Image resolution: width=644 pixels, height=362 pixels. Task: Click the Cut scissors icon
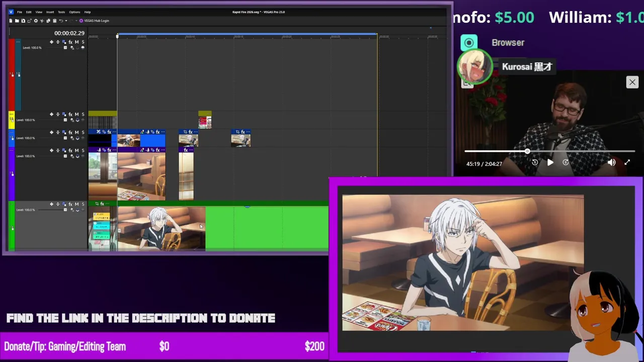coord(42,21)
